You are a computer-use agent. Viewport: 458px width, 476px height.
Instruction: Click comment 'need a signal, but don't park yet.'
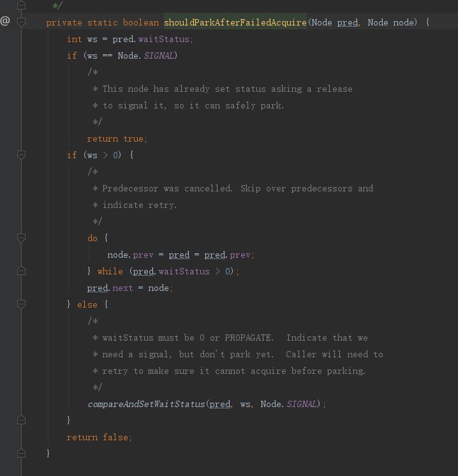coord(188,354)
